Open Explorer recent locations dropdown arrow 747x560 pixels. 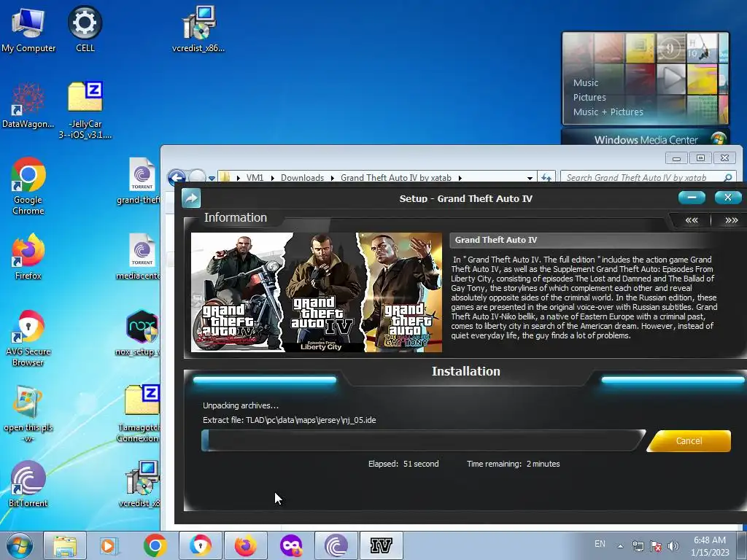click(x=212, y=179)
